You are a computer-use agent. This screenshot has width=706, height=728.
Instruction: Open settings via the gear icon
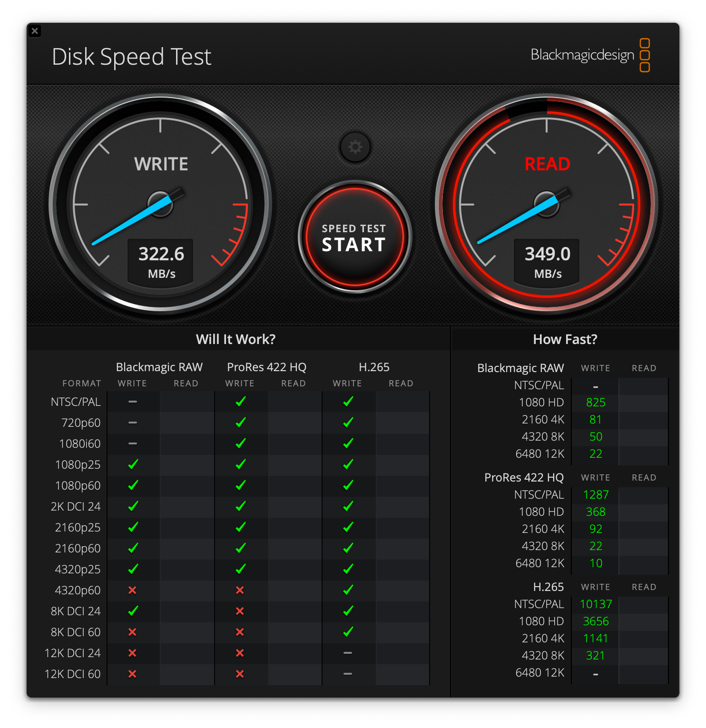(x=355, y=147)
